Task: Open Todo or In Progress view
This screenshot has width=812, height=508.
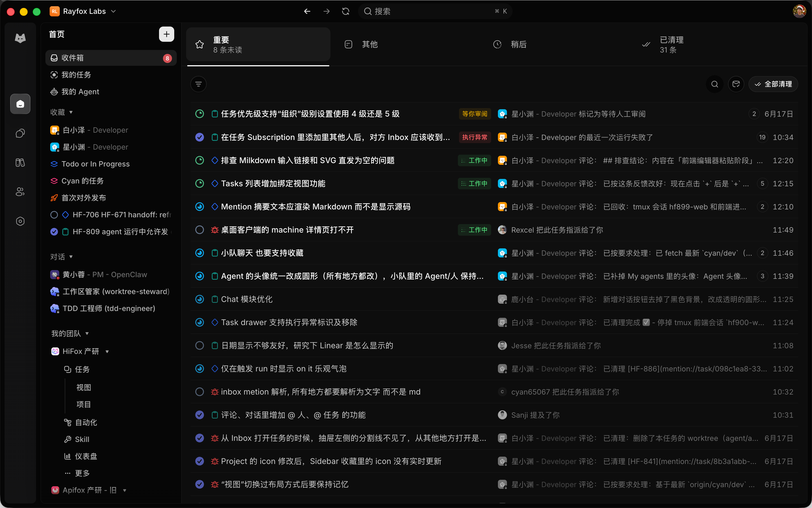Action: [111, 164]
